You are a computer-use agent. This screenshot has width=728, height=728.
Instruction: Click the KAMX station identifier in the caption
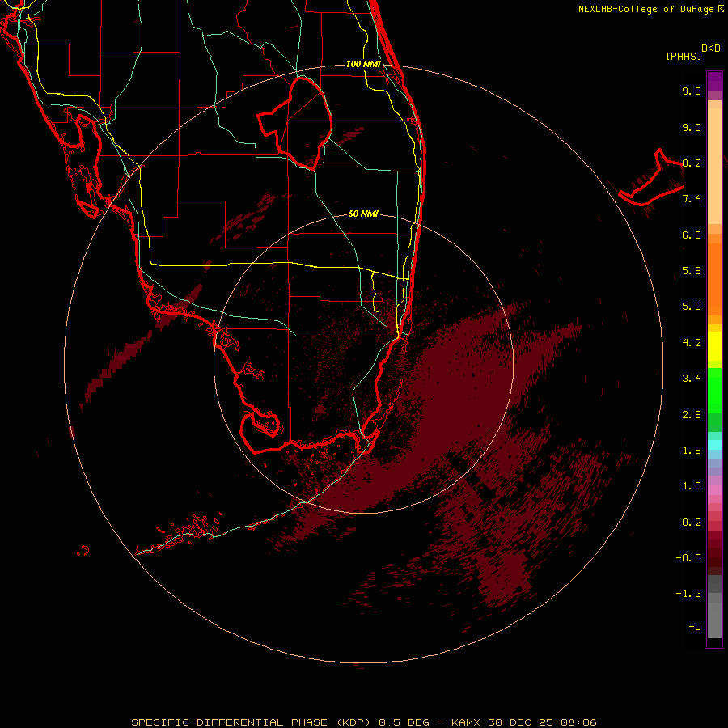click(466, 722)
